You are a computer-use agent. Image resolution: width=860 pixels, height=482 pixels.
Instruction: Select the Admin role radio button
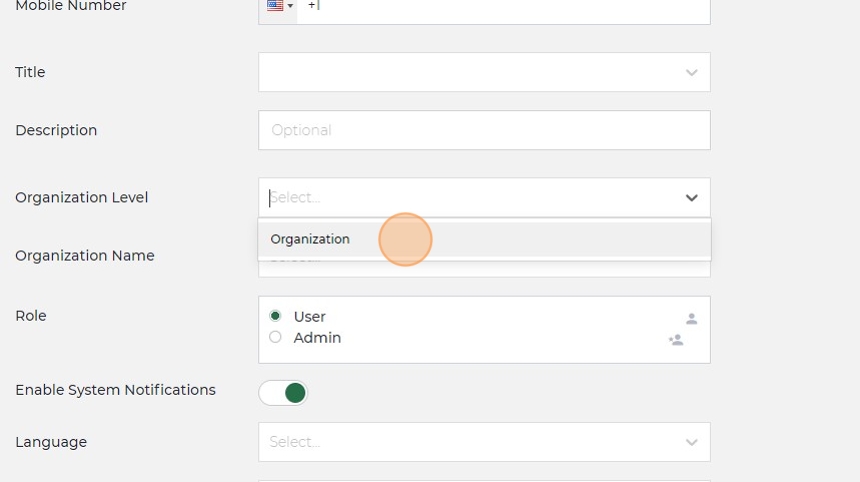tap(276, 338)
